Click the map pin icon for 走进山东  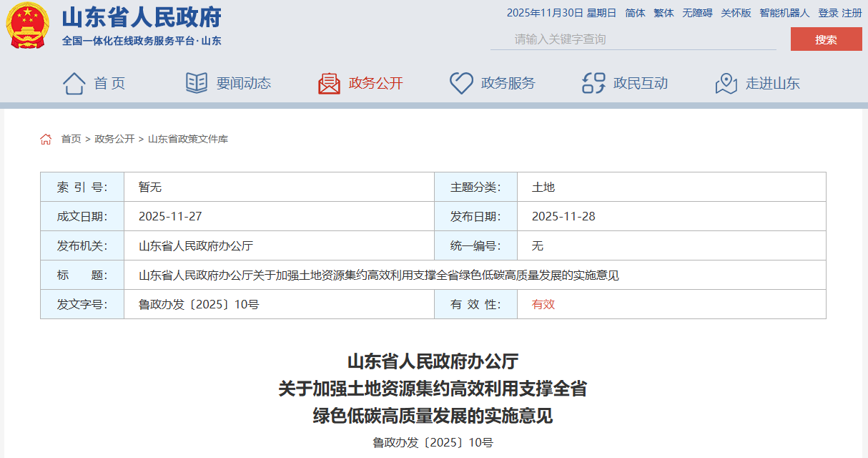pos(726,83)
